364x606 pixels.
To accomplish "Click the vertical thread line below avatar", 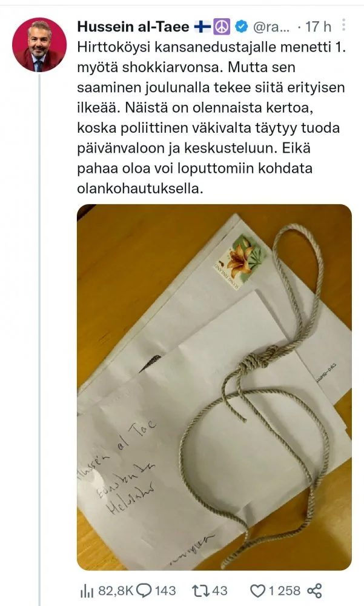I will (39, 340).
